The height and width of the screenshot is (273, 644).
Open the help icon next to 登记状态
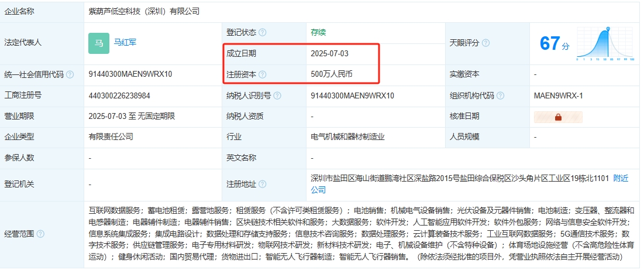[x=263, y=32]
